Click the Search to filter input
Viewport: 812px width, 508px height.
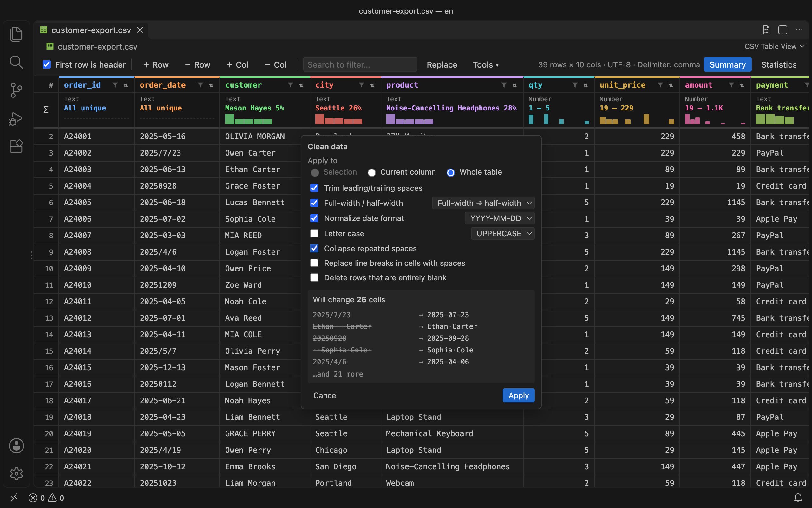[360, 64]
